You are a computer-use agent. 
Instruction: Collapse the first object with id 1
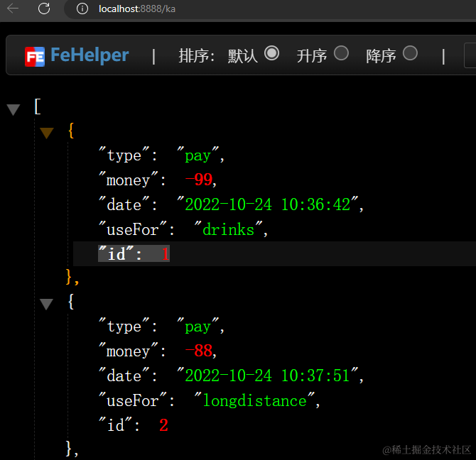[x=47, y=133]
